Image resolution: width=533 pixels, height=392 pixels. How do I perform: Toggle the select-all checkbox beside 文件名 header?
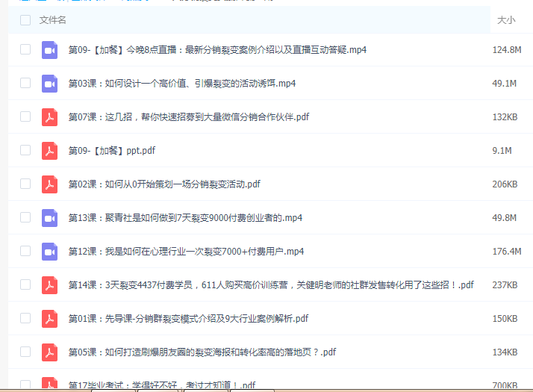click(x=25, y=20)
